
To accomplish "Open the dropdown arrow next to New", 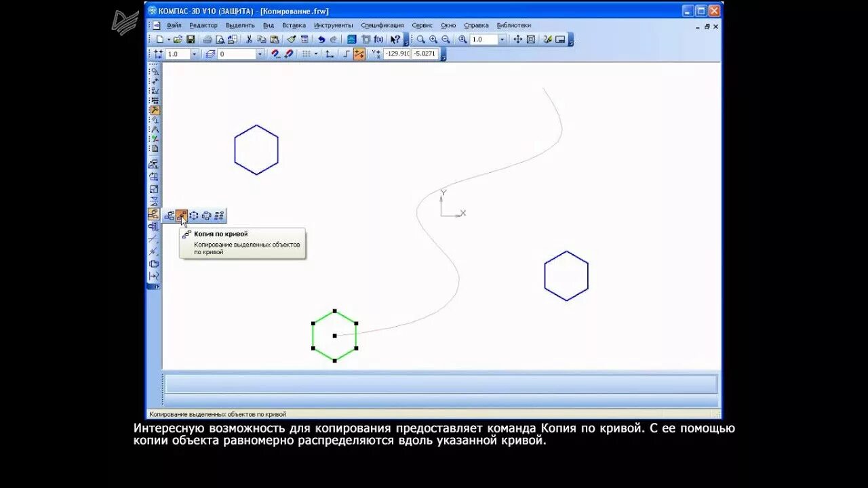I will (x=168, y=39).
